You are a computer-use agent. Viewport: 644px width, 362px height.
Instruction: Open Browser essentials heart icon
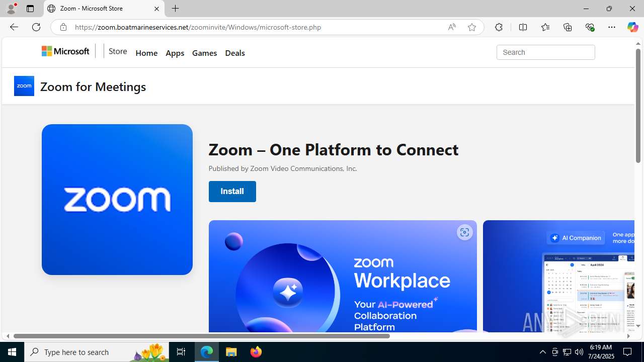point(590,27)
